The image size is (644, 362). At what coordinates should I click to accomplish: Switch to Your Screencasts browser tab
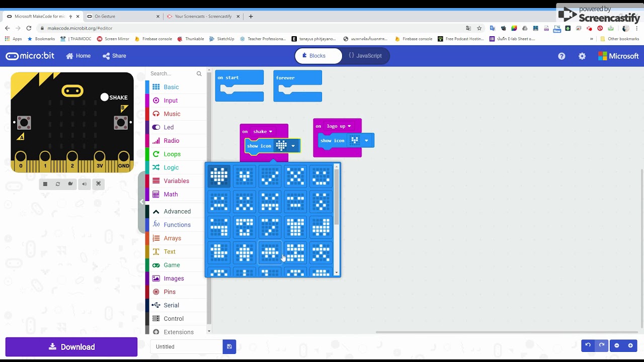point(203,16)
